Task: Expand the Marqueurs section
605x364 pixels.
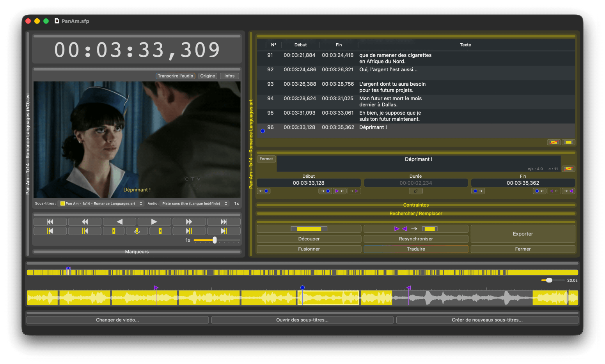Action: pyautogui.click(x=137, y=252)
